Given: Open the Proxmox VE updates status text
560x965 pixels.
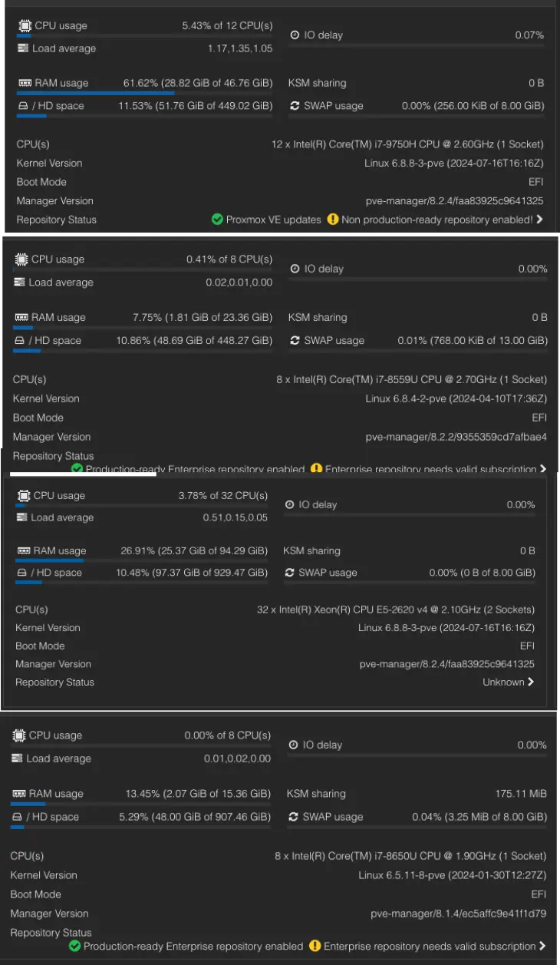Looking at the screenshot, I should coord(273,220).
